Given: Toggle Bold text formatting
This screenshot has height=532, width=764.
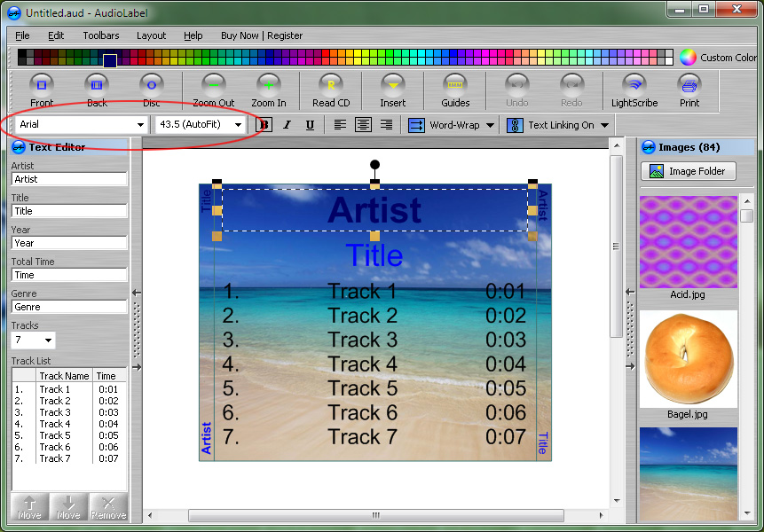Looking at the screenshot, I should (x=264, y=125).
